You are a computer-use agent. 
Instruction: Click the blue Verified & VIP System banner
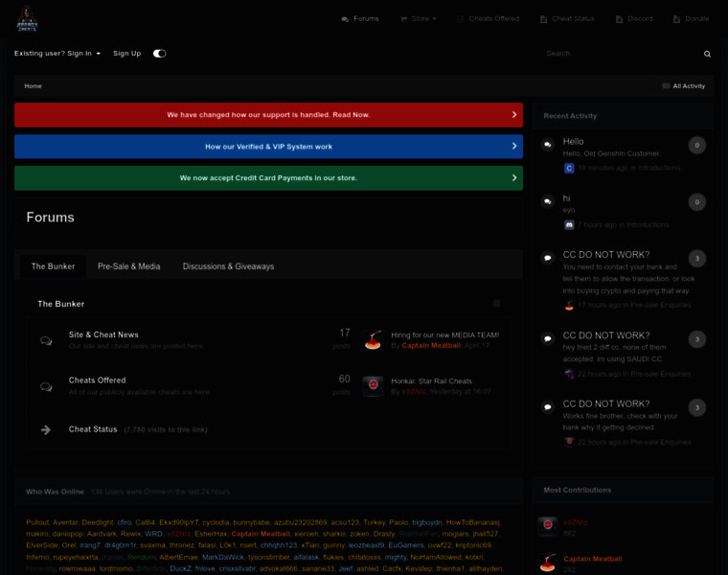(x=268, y=147)
